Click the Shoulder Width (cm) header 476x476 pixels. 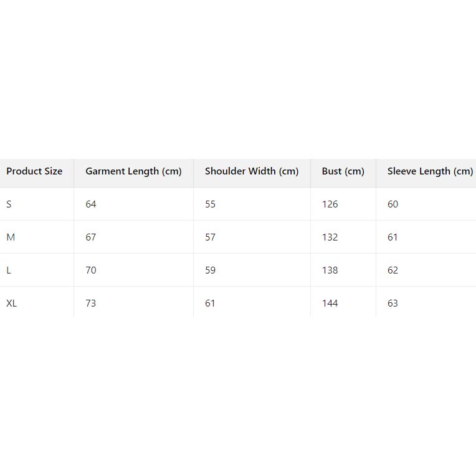coord(252,171)
